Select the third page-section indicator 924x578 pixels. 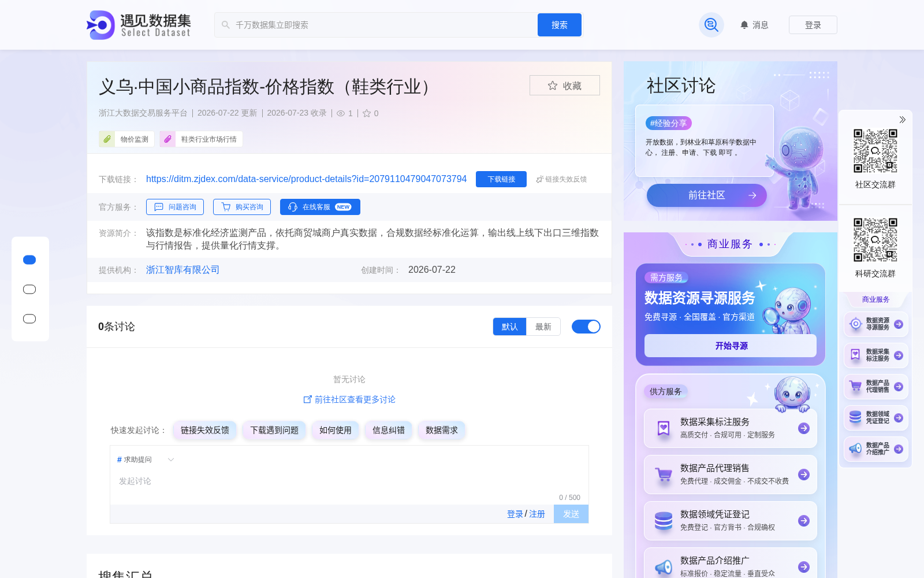pyautogui.click(x=29, y=318)
